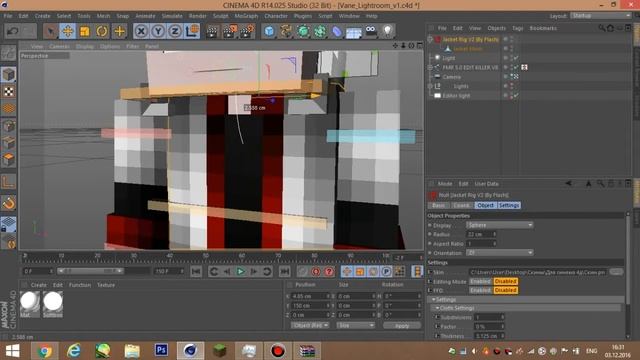The height and width of the screenshot is (360, 640).
Task: Toggle the Z axis lock
Action: coord(175,31)
